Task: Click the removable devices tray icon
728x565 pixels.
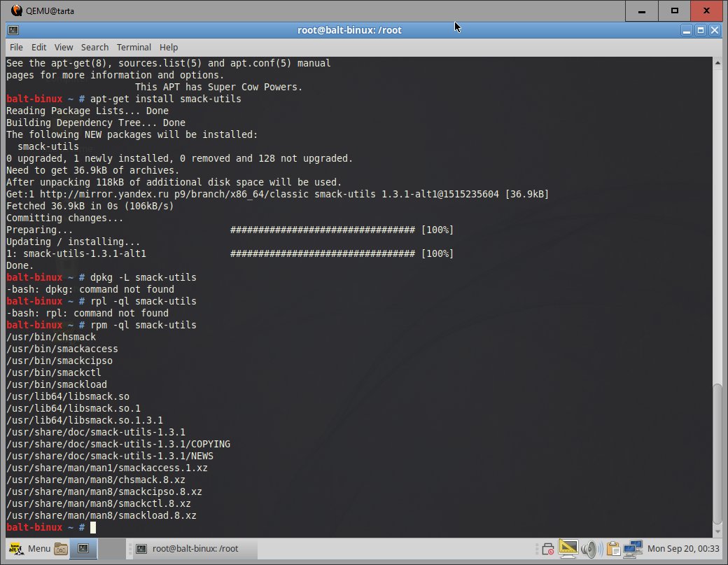Action: [x=548, y=548]
